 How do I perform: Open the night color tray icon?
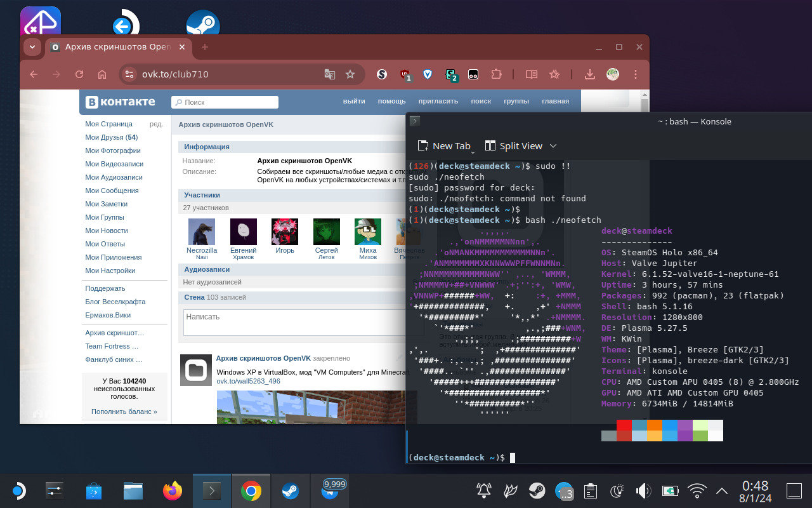(x=617, y=491)
